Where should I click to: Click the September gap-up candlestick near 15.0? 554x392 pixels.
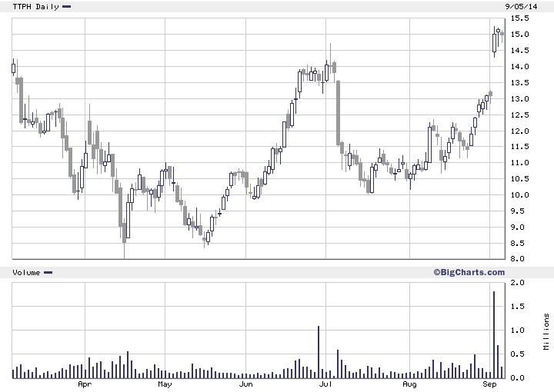click(494, 42)
